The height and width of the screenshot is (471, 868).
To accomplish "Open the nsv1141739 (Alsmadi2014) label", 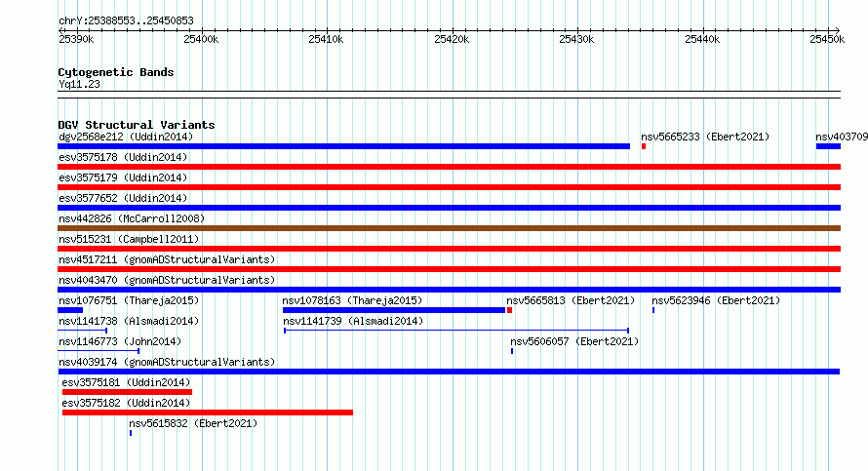I will click(x=353, y=321).
